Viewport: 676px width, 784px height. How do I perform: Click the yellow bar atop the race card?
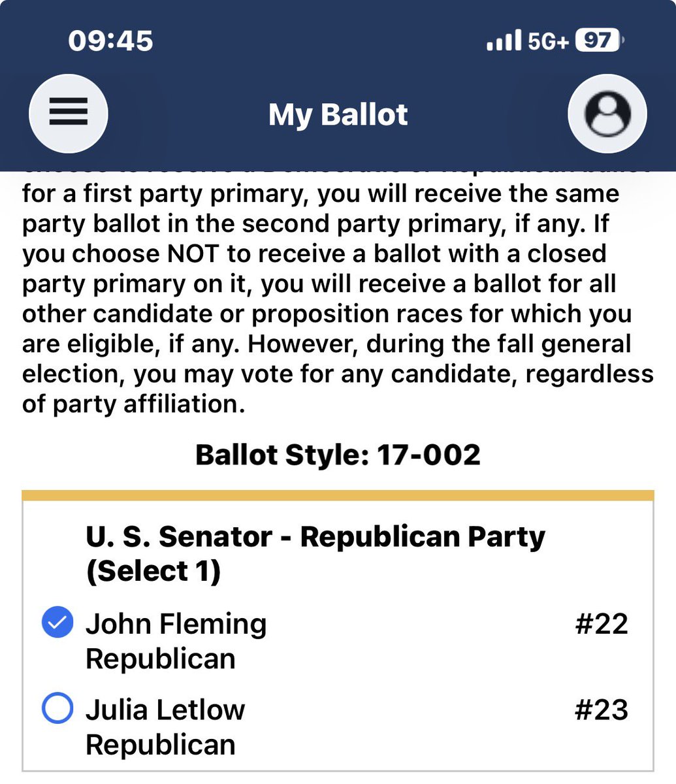coord(338,495)
